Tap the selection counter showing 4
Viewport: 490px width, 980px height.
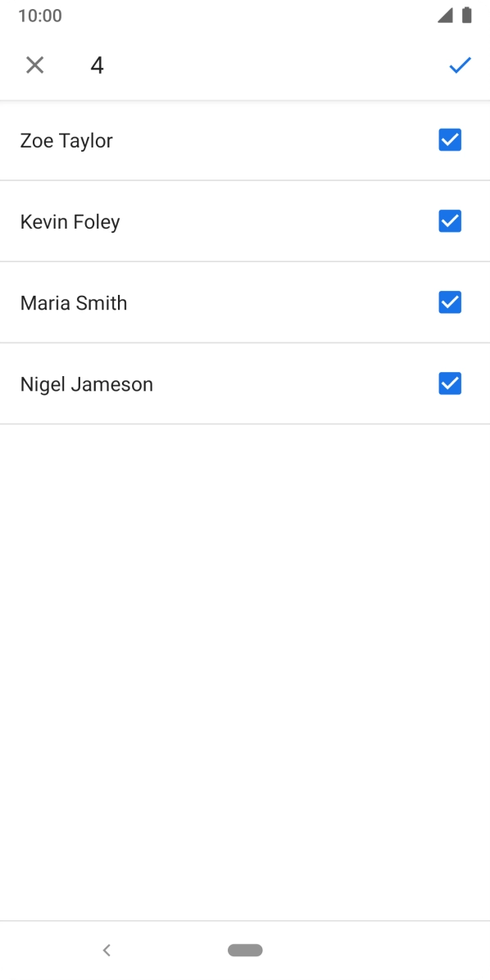(x=98, y=66)
